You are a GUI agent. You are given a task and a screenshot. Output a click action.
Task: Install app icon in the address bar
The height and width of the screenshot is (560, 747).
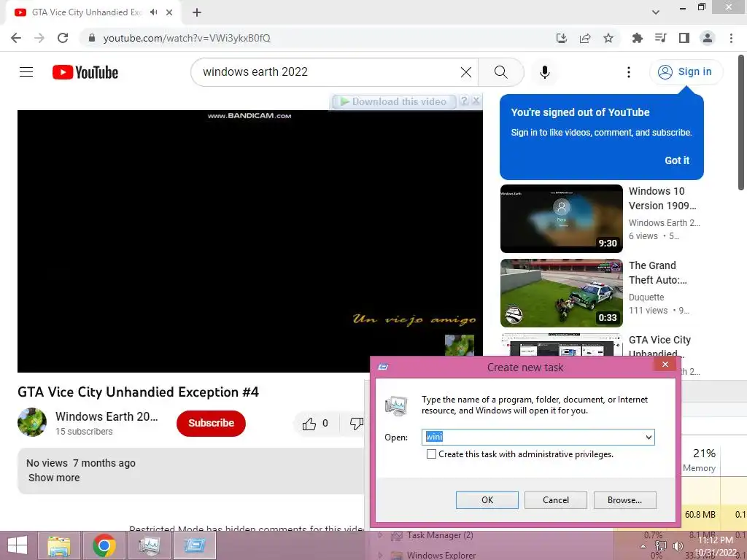pyautogui.click(x=562, y=38)
